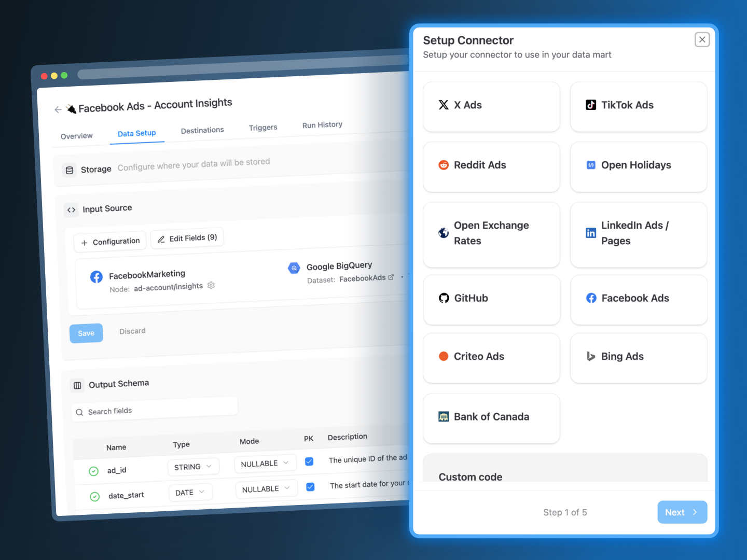The width and height of the screenshot is (747, 560).
Task: Click the 'FacebookMarketing' source name
Action: pyautogui.click(x=147, y=274)
